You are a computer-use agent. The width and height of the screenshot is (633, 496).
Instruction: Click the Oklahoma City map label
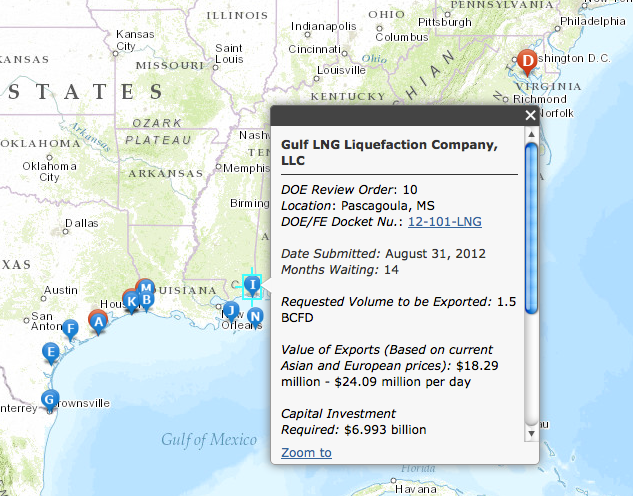pyautogui.click(x=49, y=172)
